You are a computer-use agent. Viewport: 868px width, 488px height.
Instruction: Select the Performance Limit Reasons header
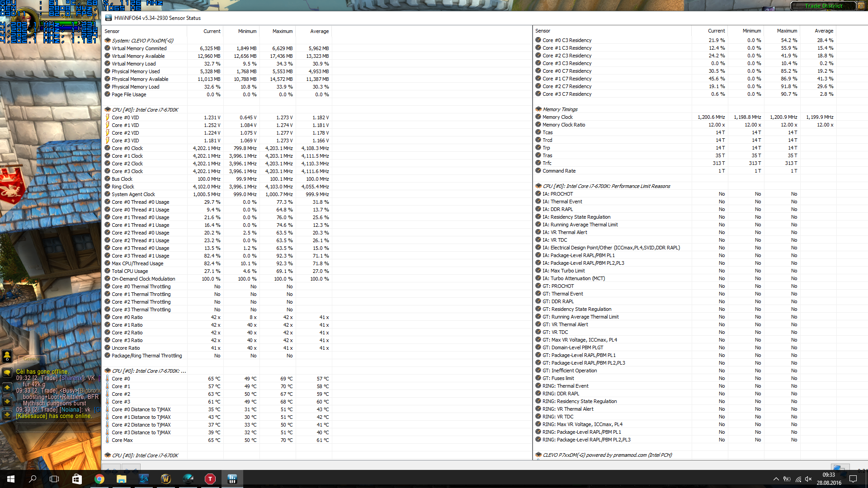[x=685, y=186]
